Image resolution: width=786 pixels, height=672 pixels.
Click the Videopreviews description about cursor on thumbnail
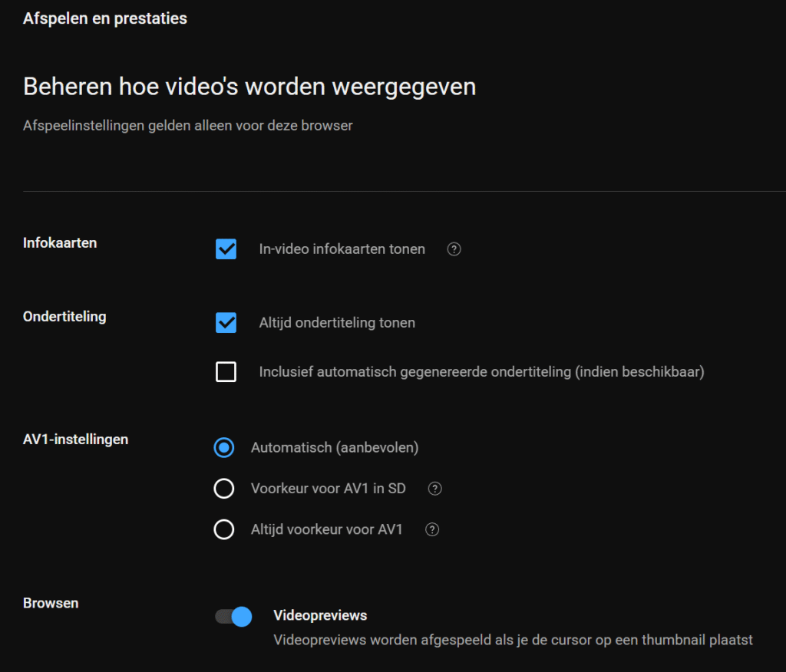[x=513, y=640]
